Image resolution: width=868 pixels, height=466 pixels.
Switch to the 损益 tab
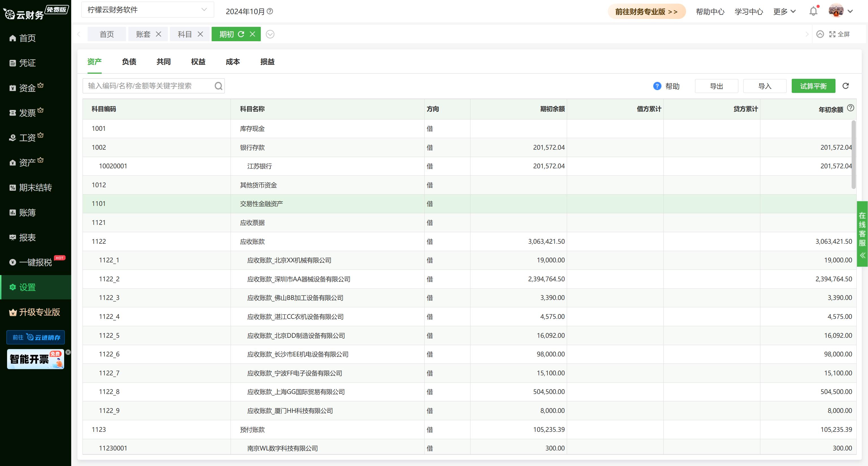click(x=267, y=62)
